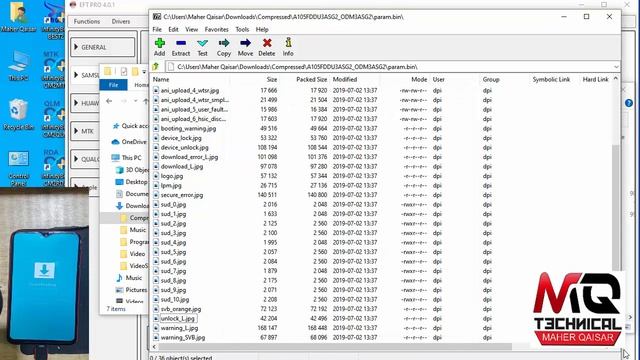Select file sud_10.jpg
Image resolution: width=640 pixels, height=360 pixels.
pos(175,300)
